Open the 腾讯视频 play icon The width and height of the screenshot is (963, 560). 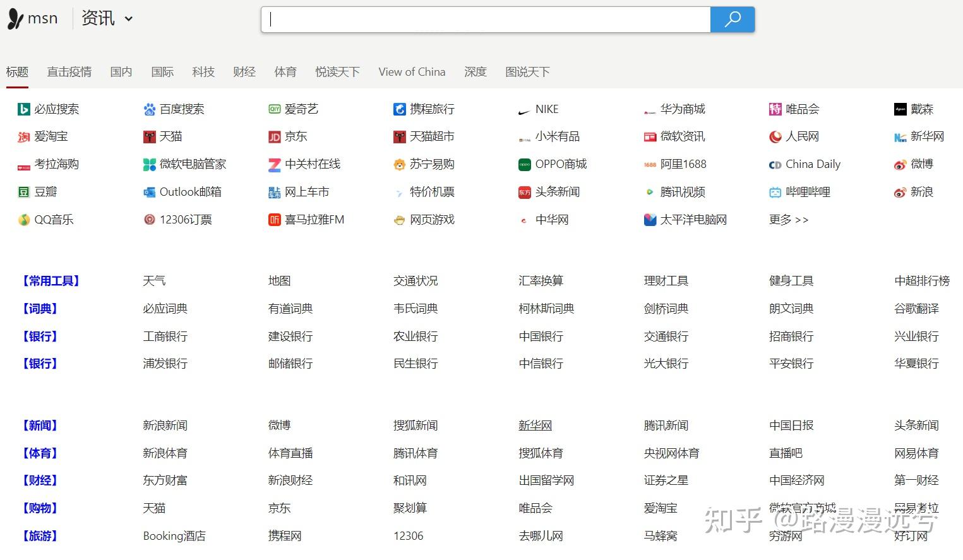(x=650, y=192)
